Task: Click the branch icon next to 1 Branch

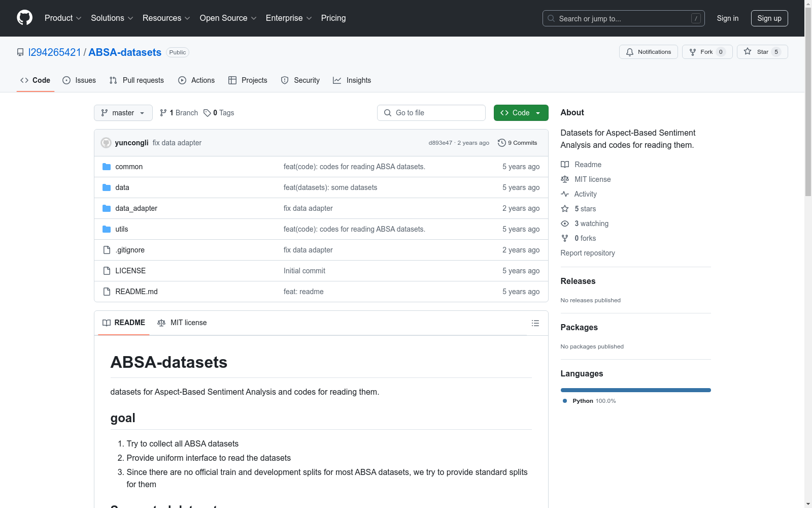Action: click(x=163, y=113)
